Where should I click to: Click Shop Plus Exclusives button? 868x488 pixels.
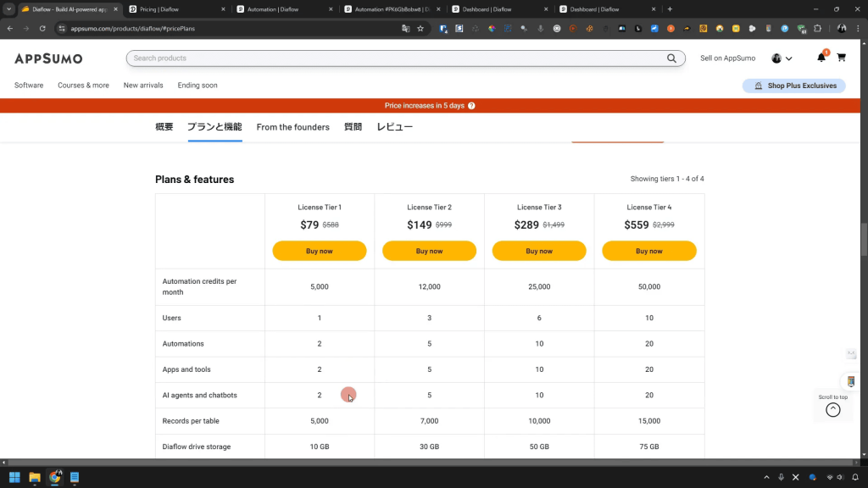click(793, 86)
